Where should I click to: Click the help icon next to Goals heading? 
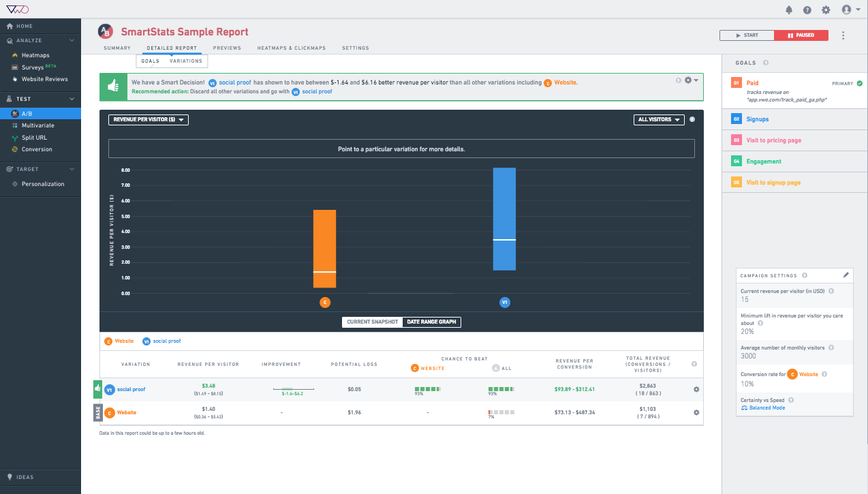(x=766, y=63)
